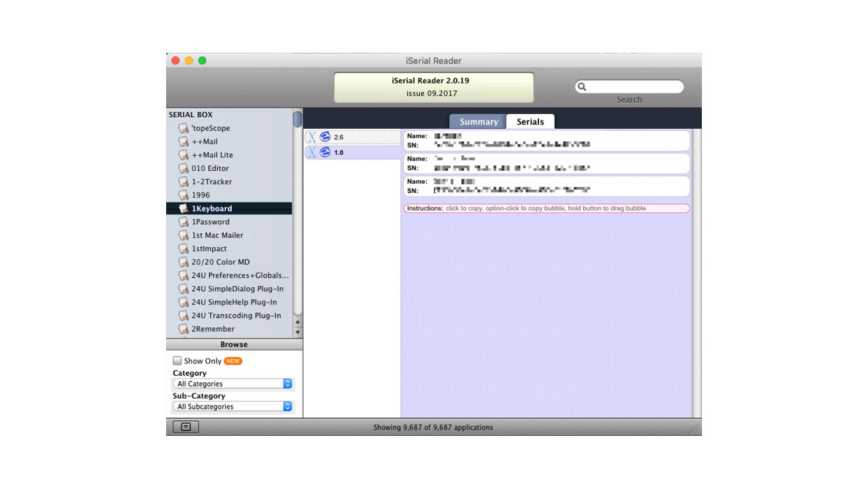Click the 2Remember app icon
Screen dimensions: 868x488
click(x=183, y=329)
